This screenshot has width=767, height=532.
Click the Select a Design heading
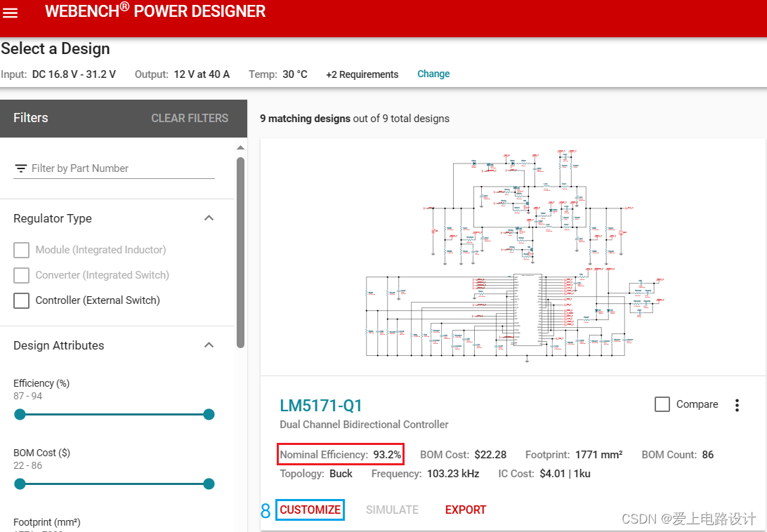pos(55,48)
